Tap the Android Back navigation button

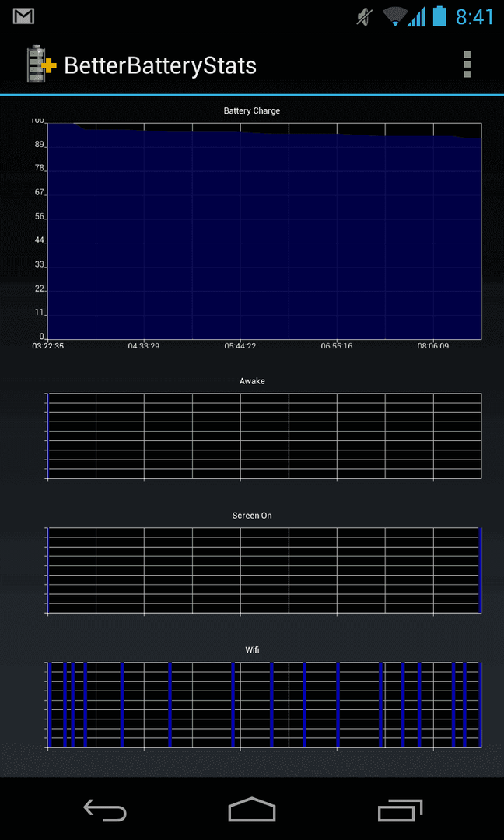click(x=104, y=810)
